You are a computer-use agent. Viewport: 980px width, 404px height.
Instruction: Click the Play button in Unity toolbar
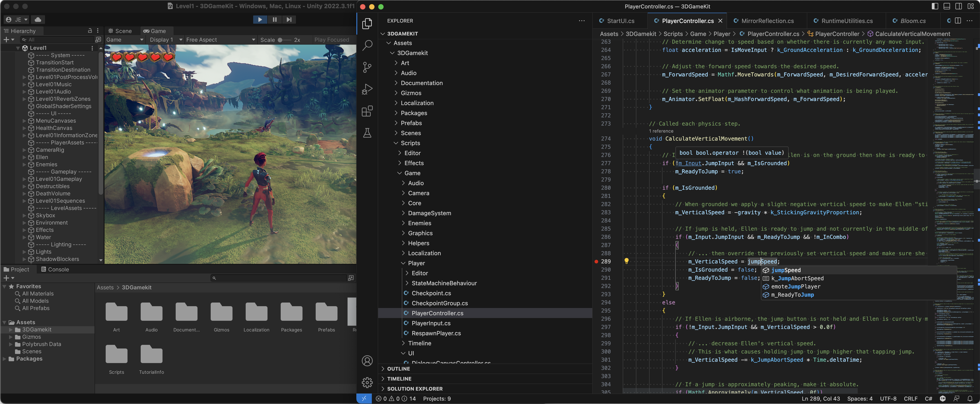click(x=260, y=19)
